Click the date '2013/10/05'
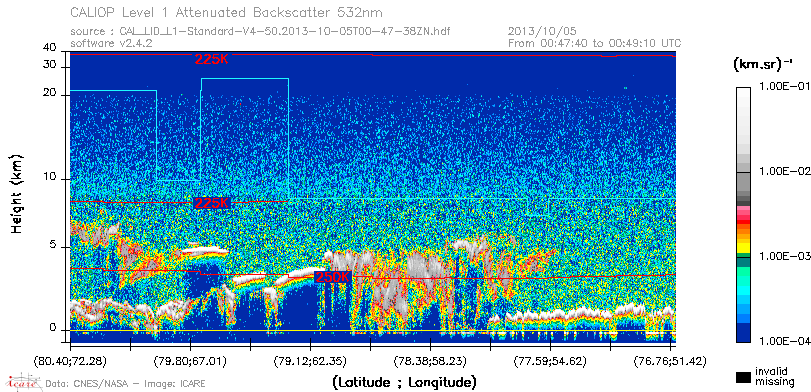Screen dimensions: 811x392 [542, 32]
